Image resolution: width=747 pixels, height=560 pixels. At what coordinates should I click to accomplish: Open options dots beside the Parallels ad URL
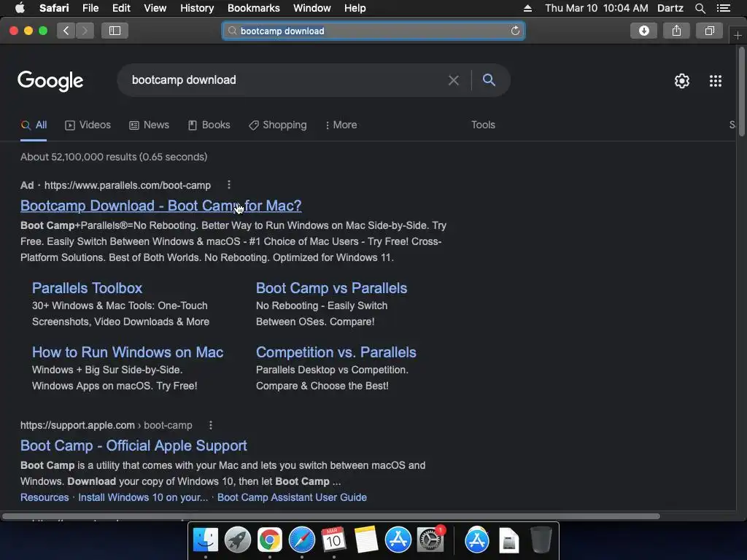[x=229, y=184]
